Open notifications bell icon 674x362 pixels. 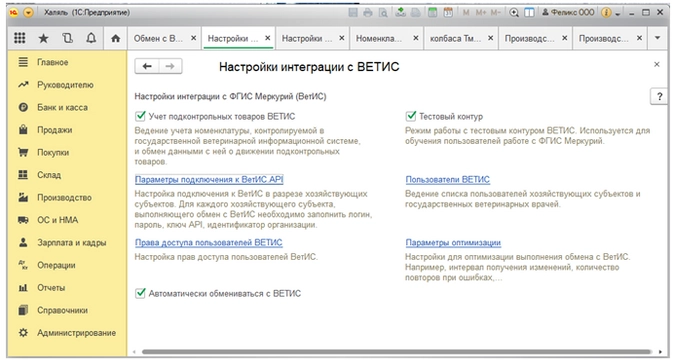click(91, 38)
